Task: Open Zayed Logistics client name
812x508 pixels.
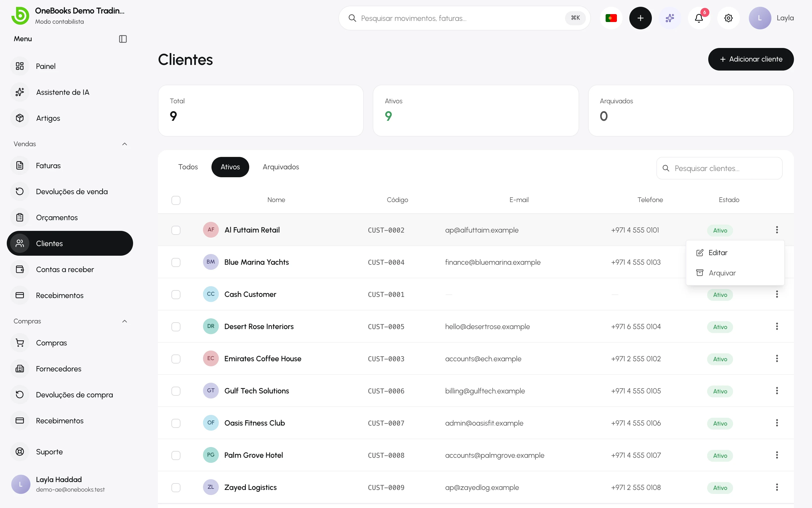Action: click(x=250, y=487)
